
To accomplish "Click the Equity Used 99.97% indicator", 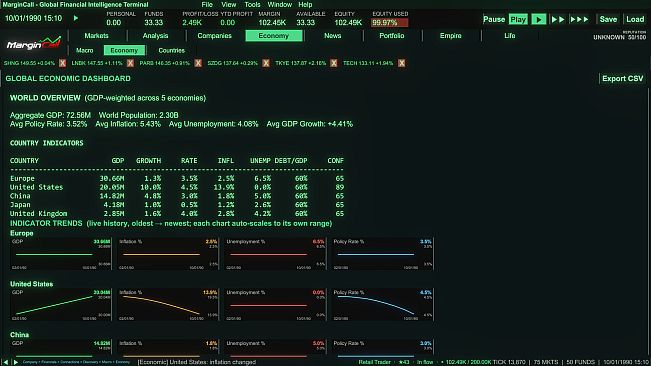I will point(389,22).
